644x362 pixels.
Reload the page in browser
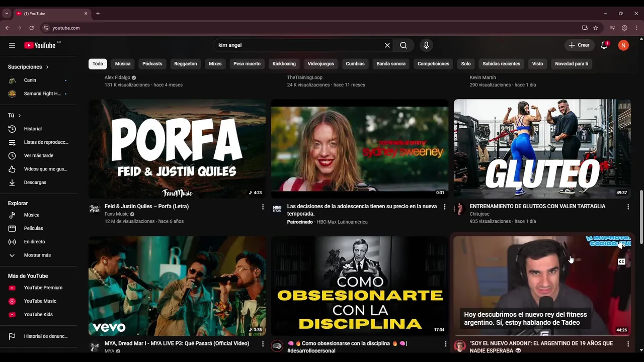(31, 28)
